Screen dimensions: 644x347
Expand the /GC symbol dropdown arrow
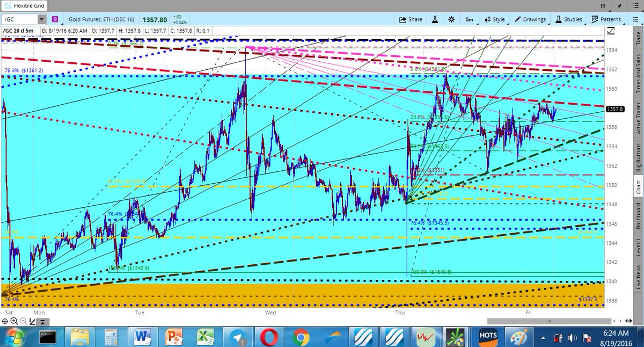tap(41, 19)
